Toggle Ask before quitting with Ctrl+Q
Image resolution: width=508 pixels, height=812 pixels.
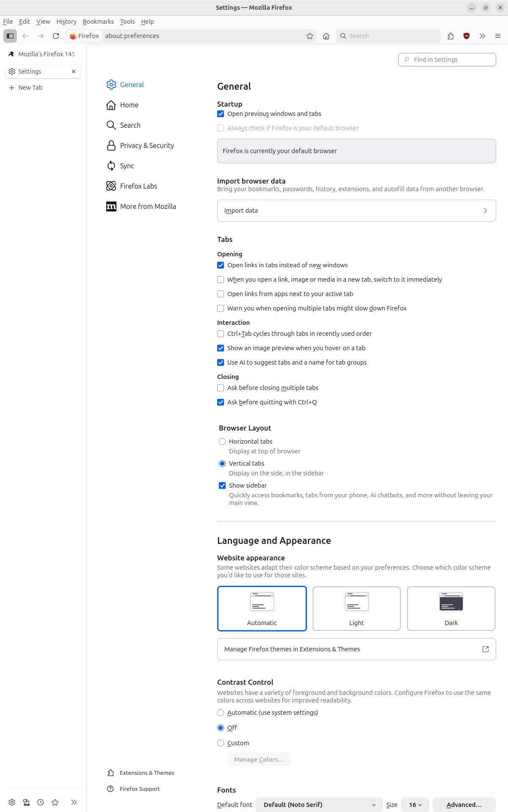[x=221, y=402]
